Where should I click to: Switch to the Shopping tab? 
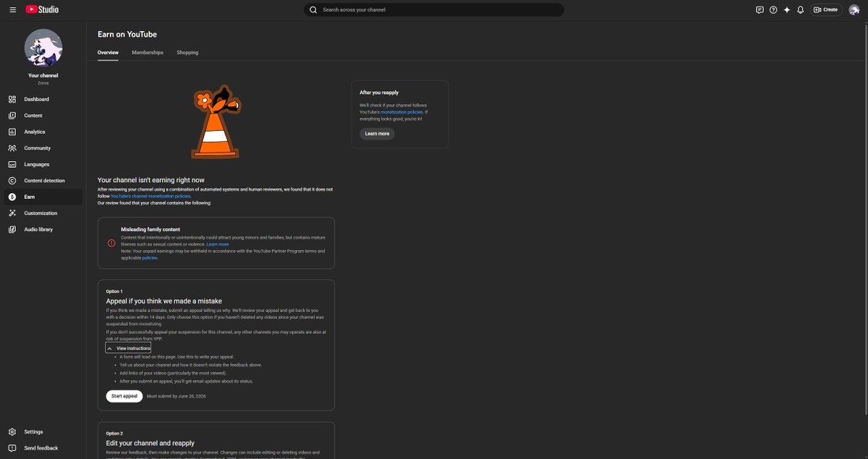pos(187,53)
